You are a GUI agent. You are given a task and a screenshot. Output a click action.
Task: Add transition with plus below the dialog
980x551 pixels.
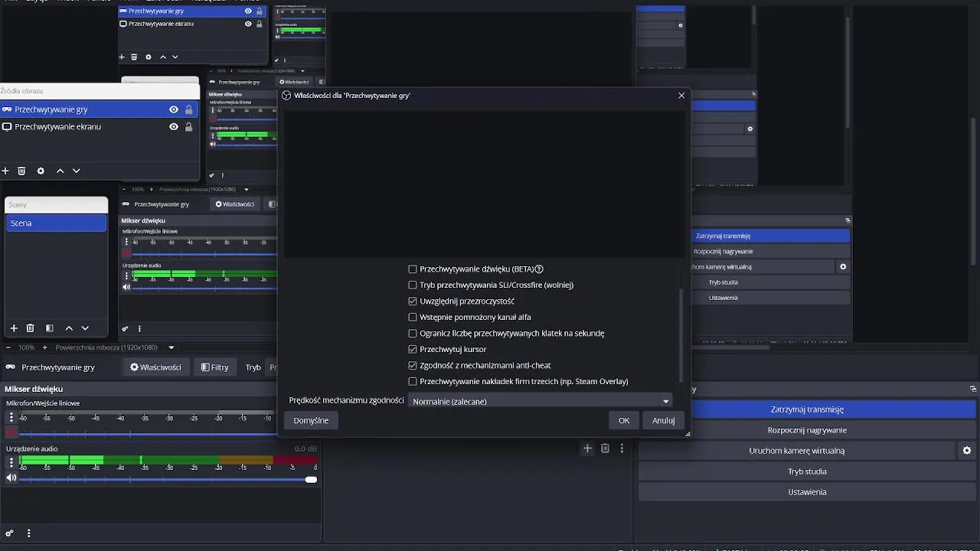point(587,448)
